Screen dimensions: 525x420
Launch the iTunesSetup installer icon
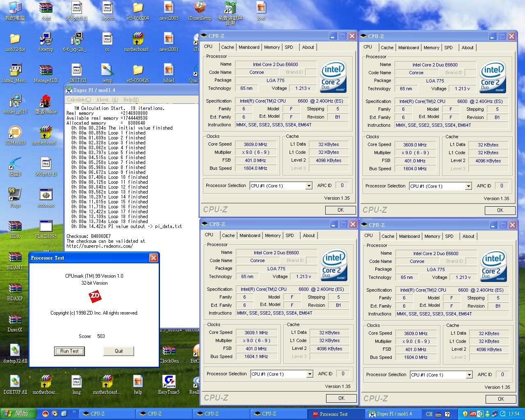tap(200, 11)
